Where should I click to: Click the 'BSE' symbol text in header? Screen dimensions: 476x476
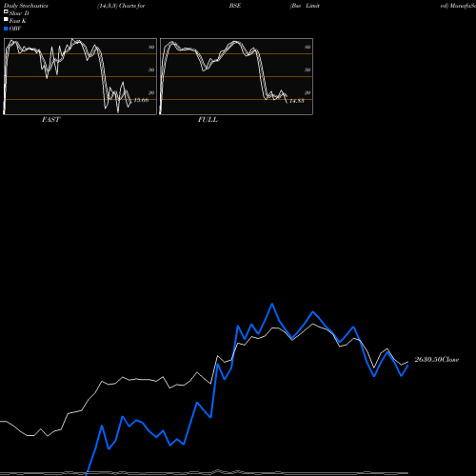pyautogui.click(x=235, y=6)
